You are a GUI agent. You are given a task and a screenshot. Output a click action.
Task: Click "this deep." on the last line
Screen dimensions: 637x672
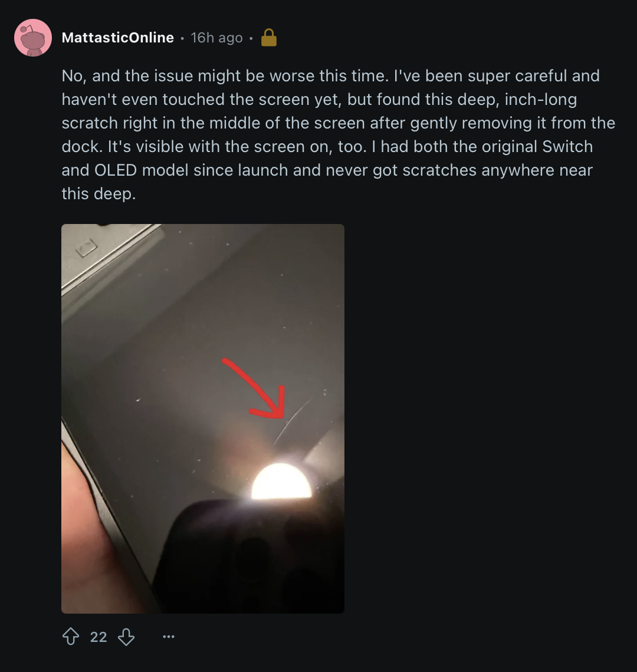[98, 194]
